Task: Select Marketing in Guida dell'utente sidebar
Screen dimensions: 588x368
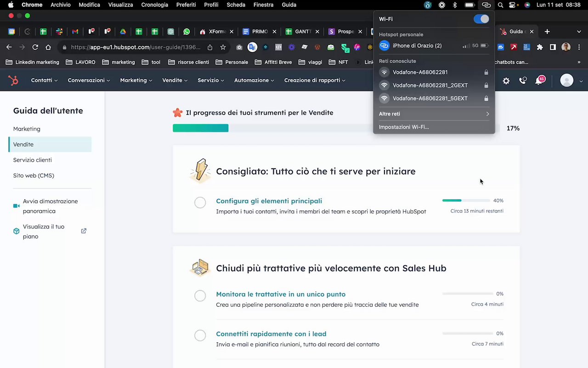Action: (x=27, y=129)
